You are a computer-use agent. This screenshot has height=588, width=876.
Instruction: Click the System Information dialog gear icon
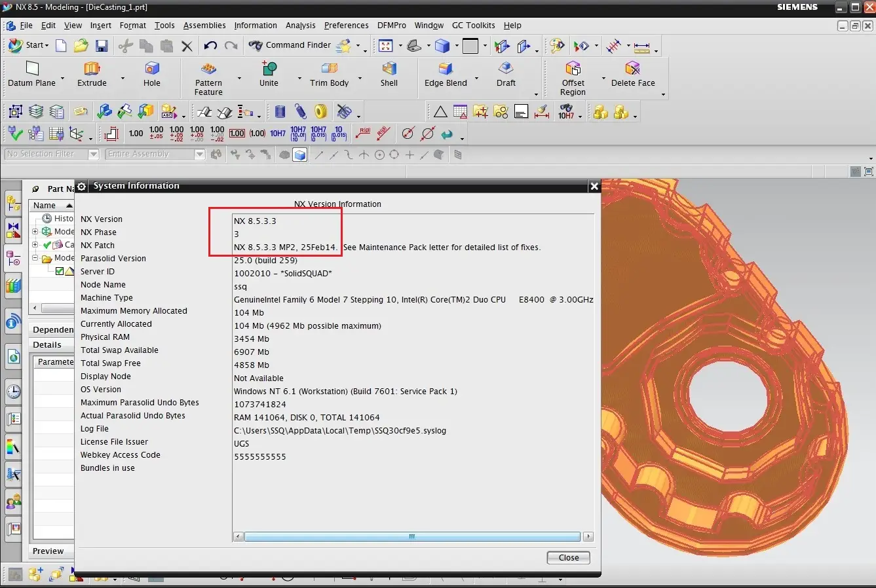click(x=82, y=187)
